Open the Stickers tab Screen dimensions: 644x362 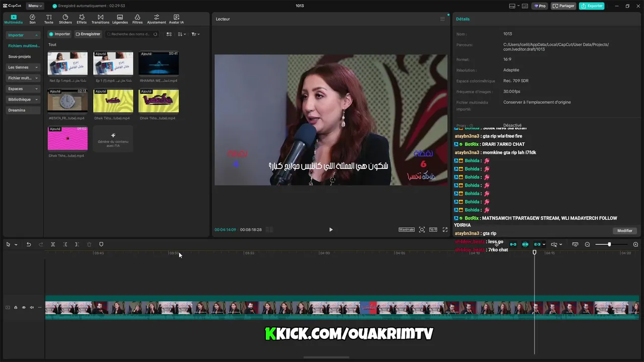point(65,19)
